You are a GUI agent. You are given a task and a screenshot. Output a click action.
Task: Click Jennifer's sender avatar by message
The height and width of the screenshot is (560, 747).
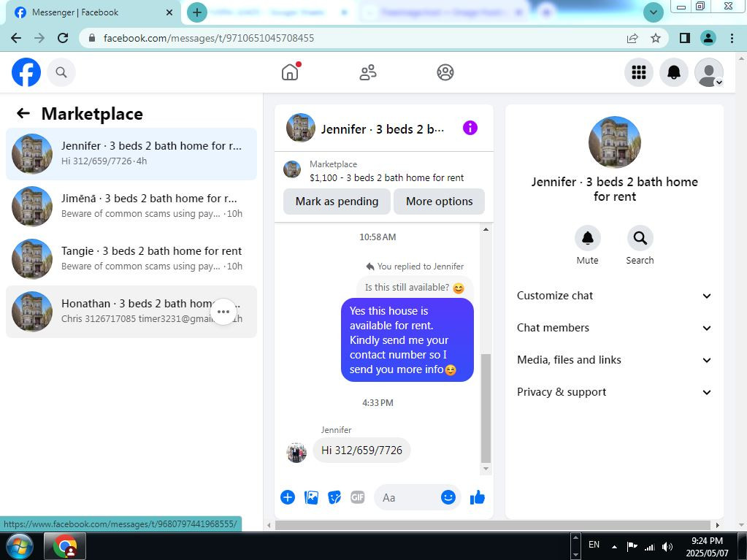pos(296,453)
